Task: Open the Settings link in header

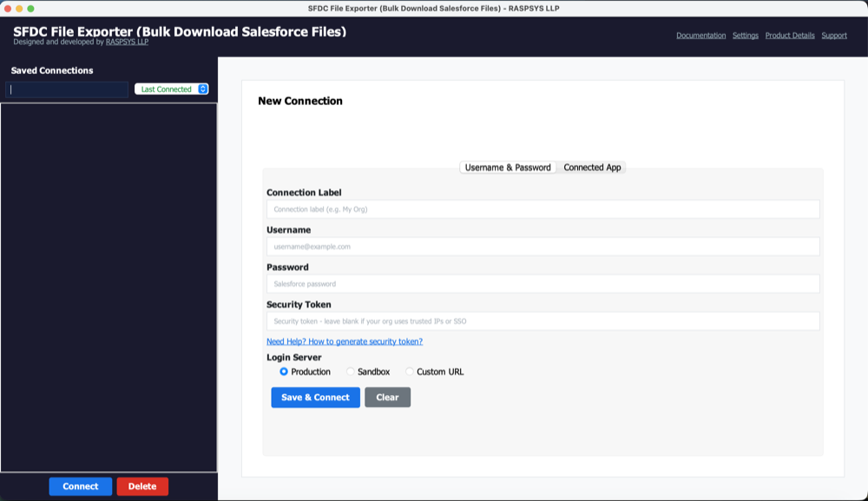Action: pyautogui.click(x=745, y=36)
